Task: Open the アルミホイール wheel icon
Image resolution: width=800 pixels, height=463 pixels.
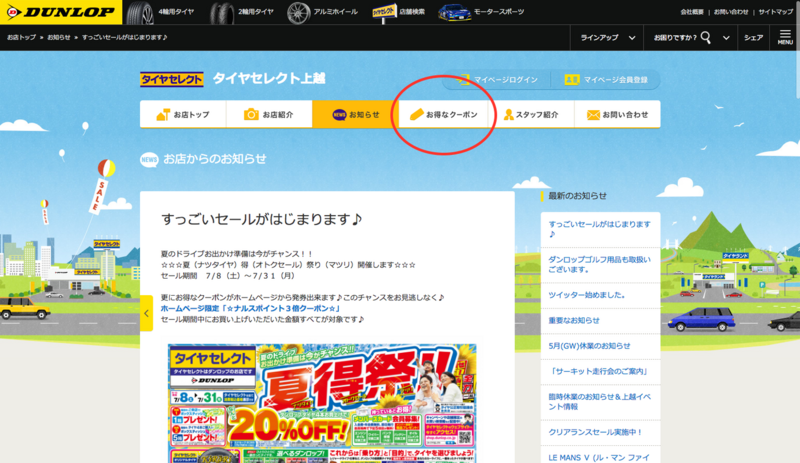Action: 298,12
